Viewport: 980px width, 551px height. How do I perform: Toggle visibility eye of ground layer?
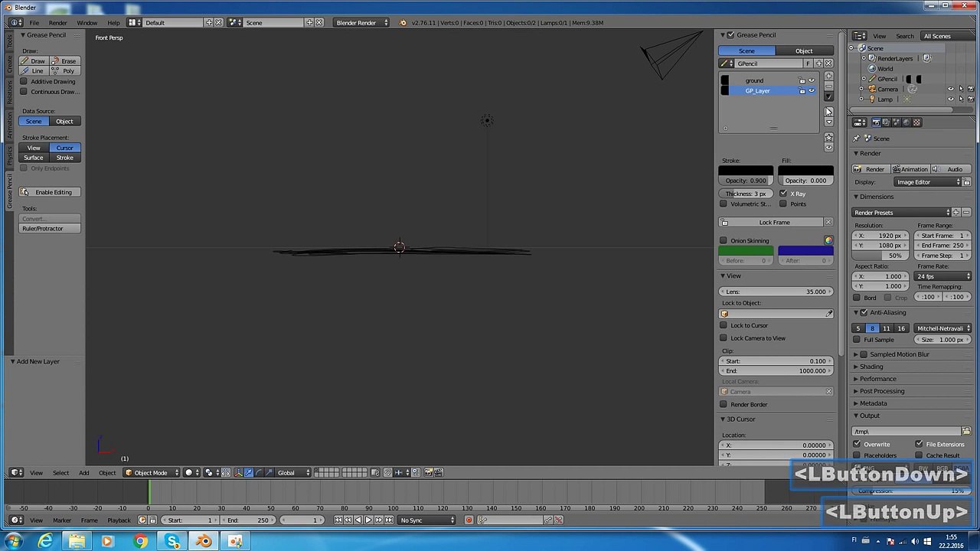[x=812, y=80]
